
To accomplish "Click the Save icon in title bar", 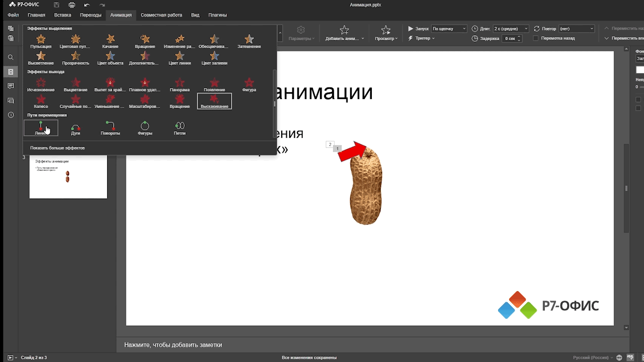I will tap(56, 5).
